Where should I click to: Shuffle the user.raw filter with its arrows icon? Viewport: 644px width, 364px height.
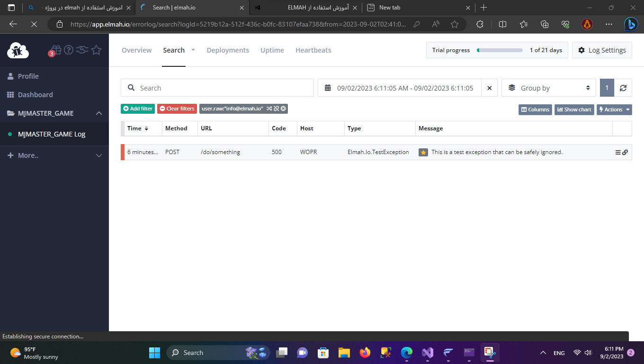[x=269, y=109]
